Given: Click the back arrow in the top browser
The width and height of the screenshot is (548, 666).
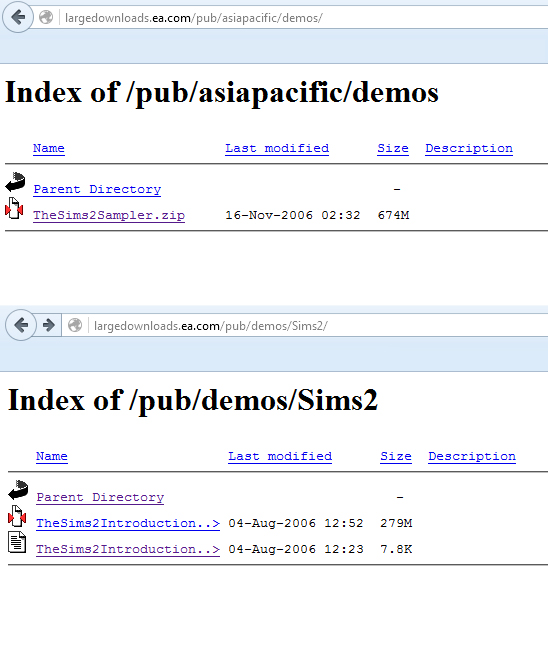Looking at the screenshot, I should tap(18, 17).
